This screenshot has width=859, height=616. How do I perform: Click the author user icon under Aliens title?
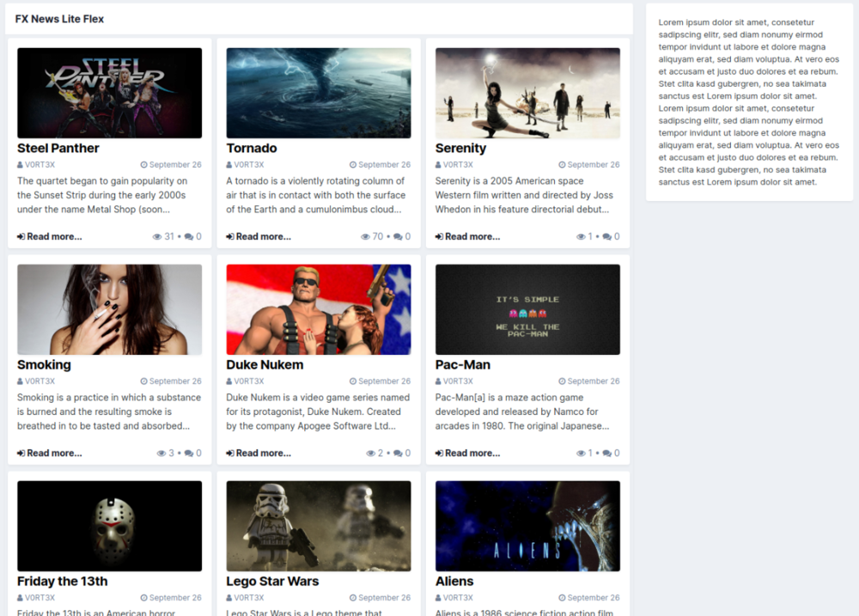438,598
